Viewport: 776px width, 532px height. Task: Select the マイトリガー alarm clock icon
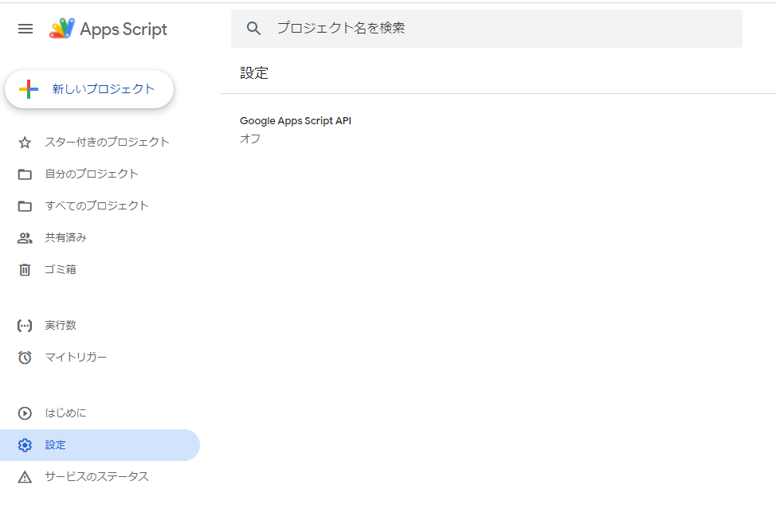tap(24, 357)
